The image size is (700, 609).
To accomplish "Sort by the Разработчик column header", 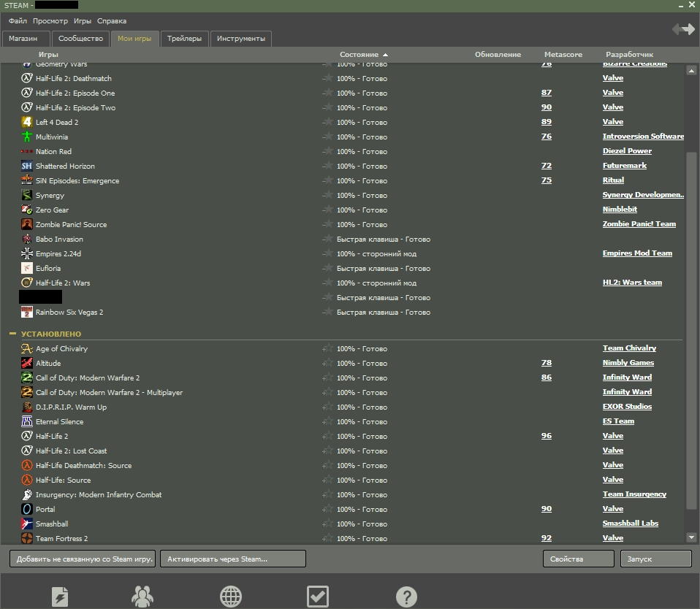I will pos(629,55).
